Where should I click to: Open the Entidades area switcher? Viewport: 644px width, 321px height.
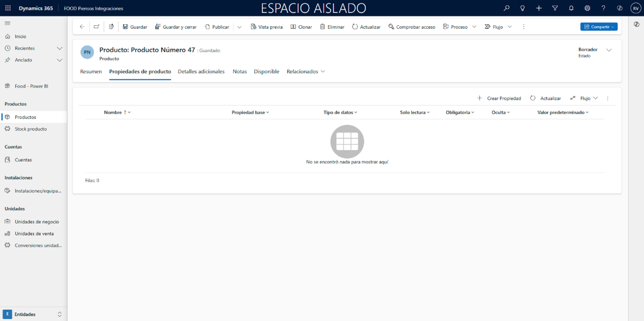[33, 314]
